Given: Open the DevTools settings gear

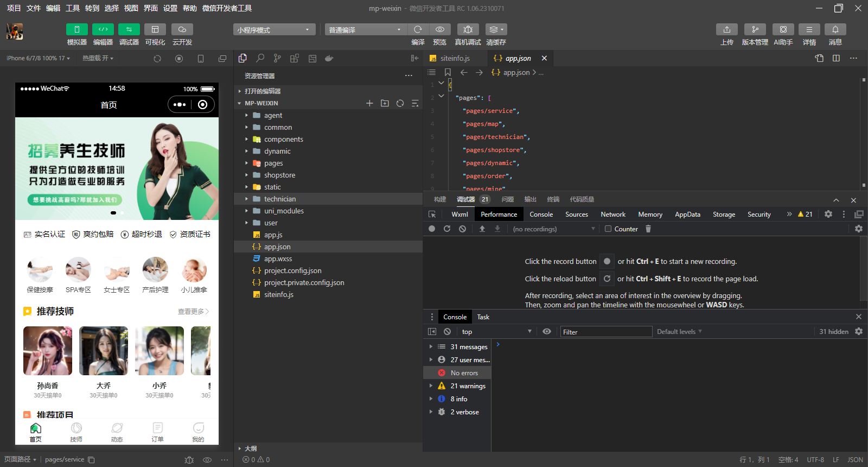Looking at the screenshot, I should [x=828, y=214].
